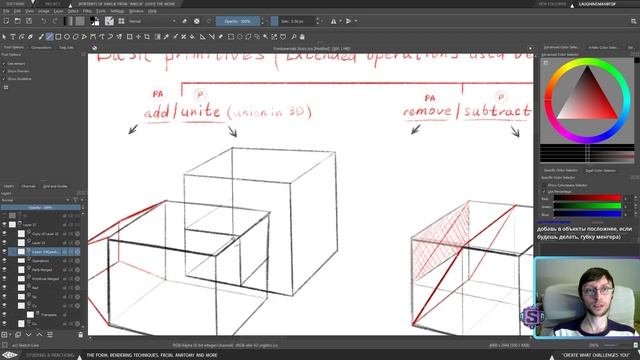The height and width of the screenshot is (360, 640).
Task: Expand the add-layer type arrow
Action: 10,335
